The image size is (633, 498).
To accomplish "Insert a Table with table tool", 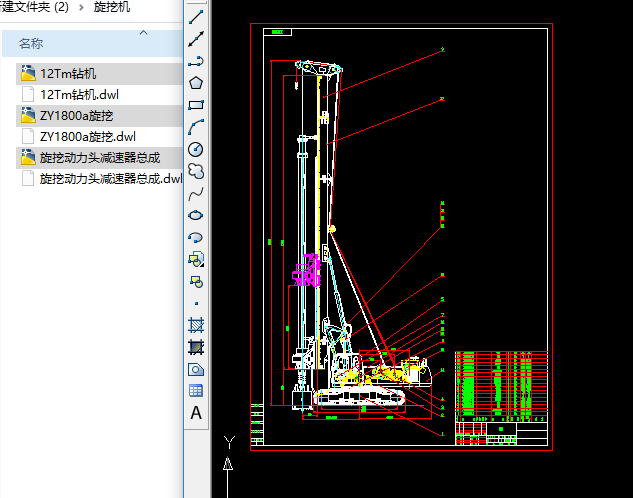I will [196, 391].
